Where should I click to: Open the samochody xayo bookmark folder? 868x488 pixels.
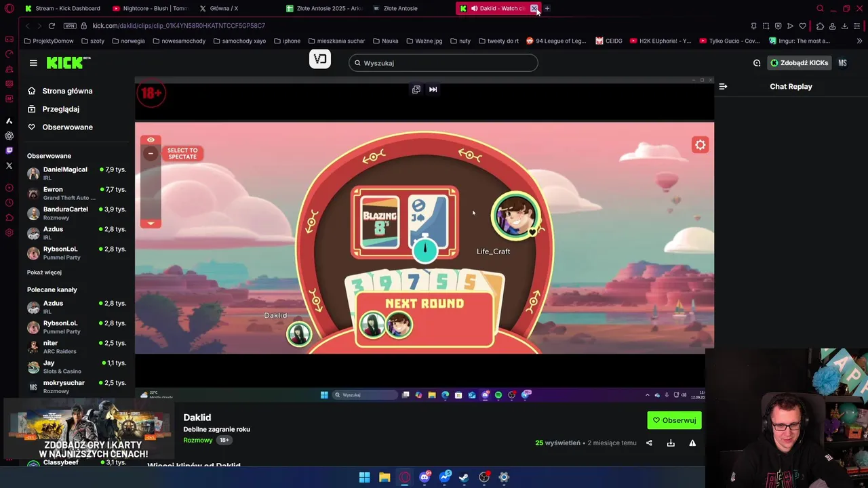[239, 41]
